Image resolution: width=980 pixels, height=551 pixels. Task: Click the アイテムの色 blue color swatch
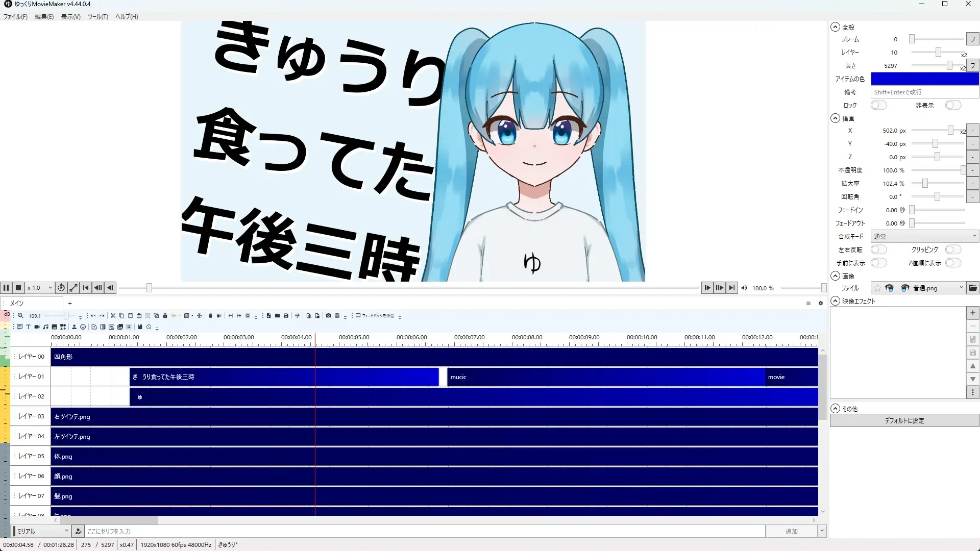pyautogui.click(x=924, y=79)
